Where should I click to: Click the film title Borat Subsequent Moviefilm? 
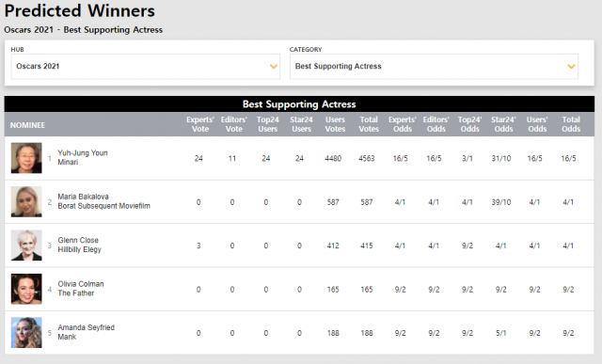103,206
